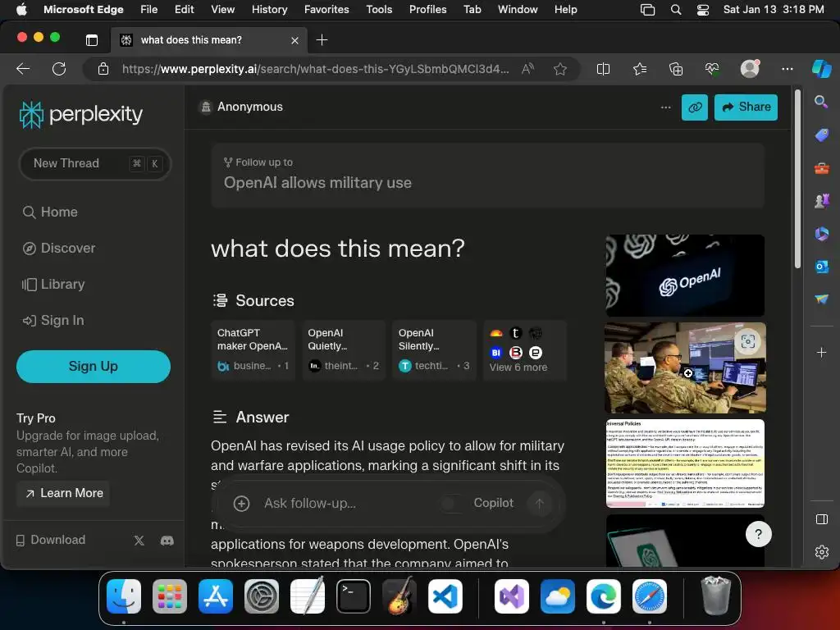Image resolution: width=840 pixels, height=630 pixels.
Task: Click the profile avatar icon
Action: coord(750,69)
